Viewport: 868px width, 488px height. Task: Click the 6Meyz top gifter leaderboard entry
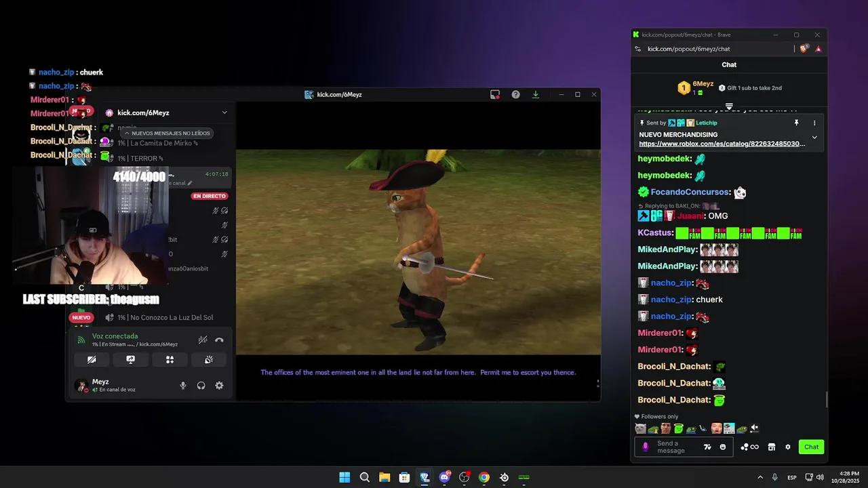click(x=696, y=87)
